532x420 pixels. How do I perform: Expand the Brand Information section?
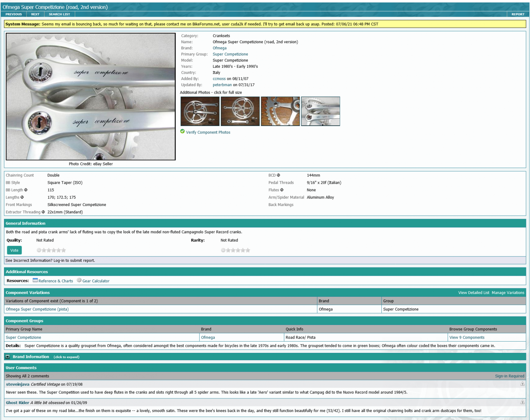pyautogui.click(x=31, y=357)
